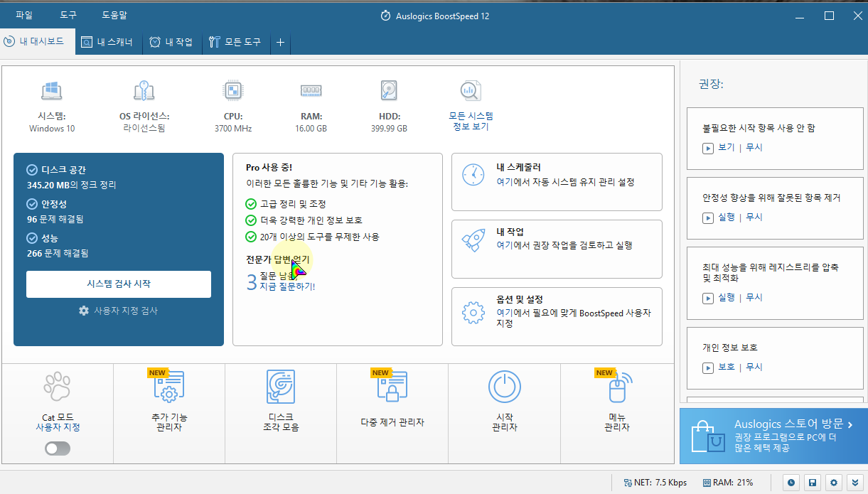Expand the double-chevron button in status bar
The width and height of the screenshot is (868, 494).
click(854, 483)
